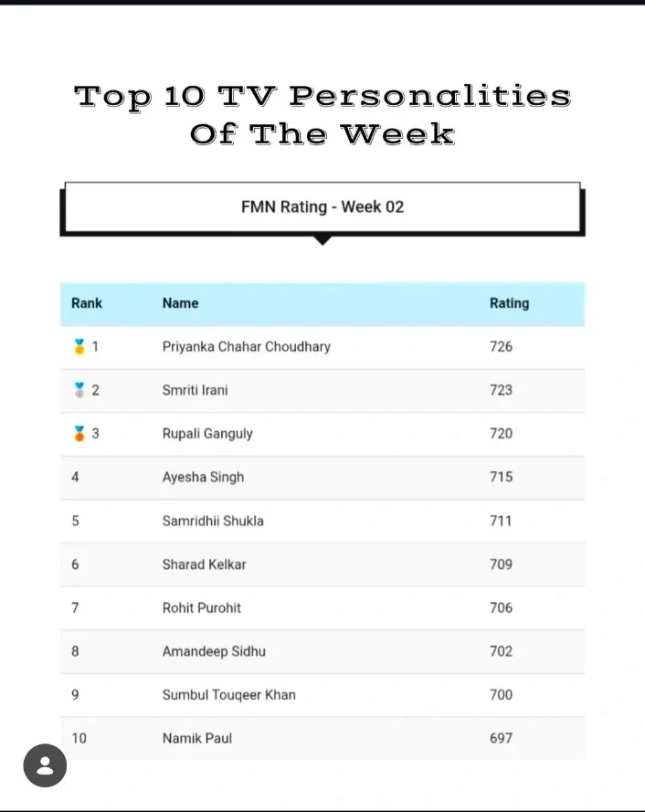Open Amandeep Sidhu's name
645x812 pixels.
[214, 651]
